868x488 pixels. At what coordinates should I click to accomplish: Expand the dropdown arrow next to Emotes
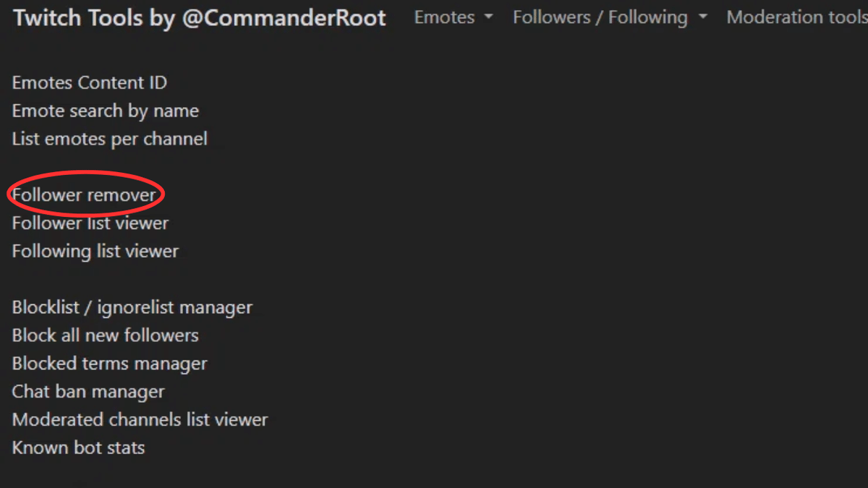(487, 18)
